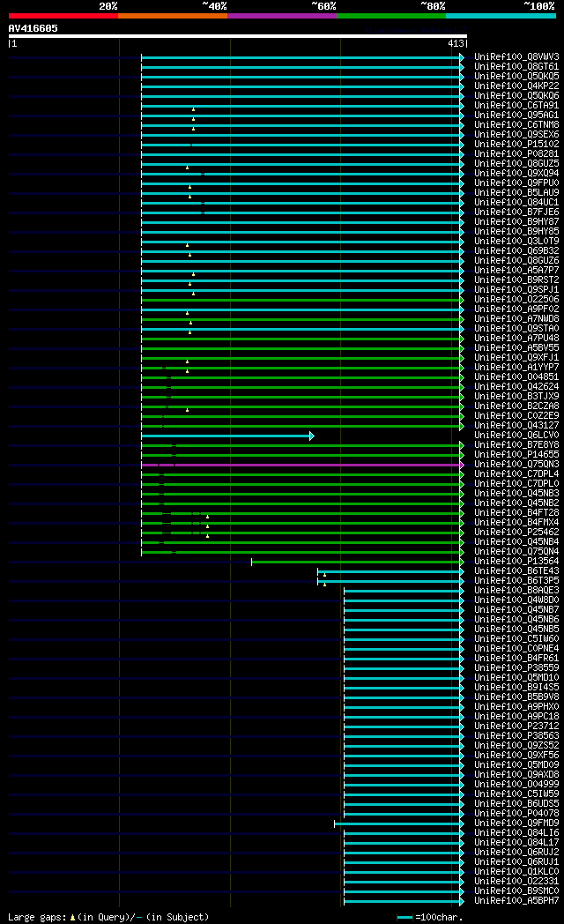Select subject label UniRef100_P13564
564x924 pixels.
[516, 562]
